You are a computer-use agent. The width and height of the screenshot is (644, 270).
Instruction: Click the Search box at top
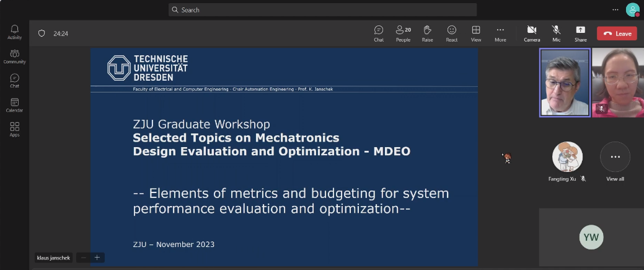(322, 10)
